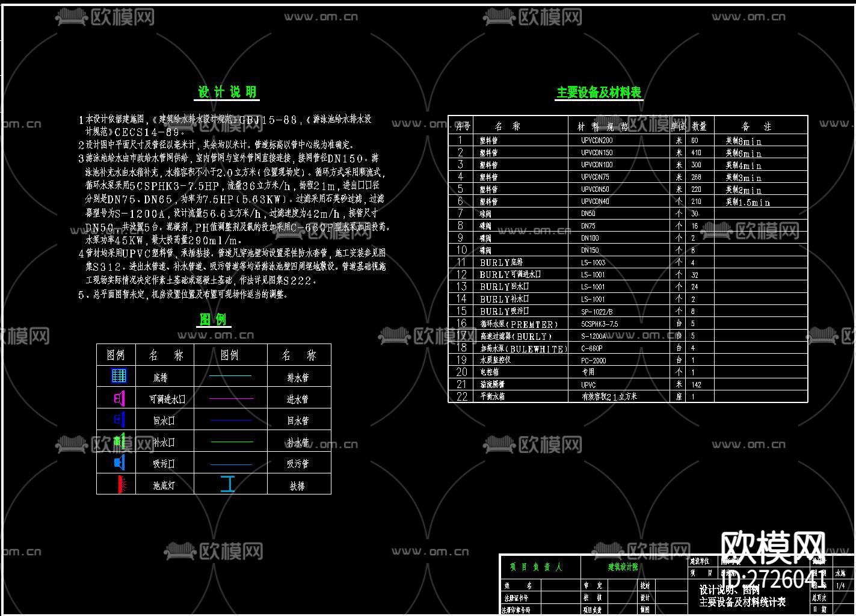The width and height of the screenshot is (856, 616).
Task: Click the magenta 进水管 line sample
Action: click(232, 398)
